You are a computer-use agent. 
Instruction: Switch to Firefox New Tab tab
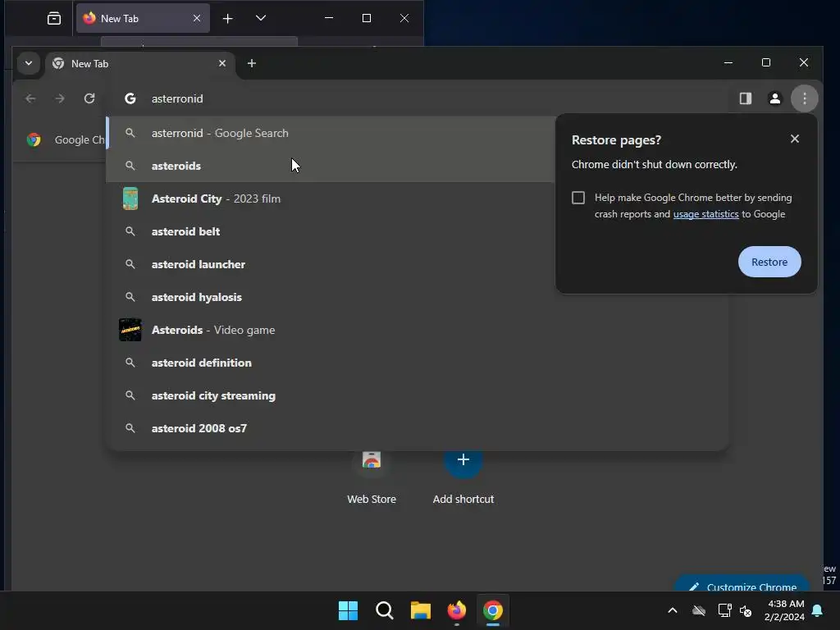[143, 18]
